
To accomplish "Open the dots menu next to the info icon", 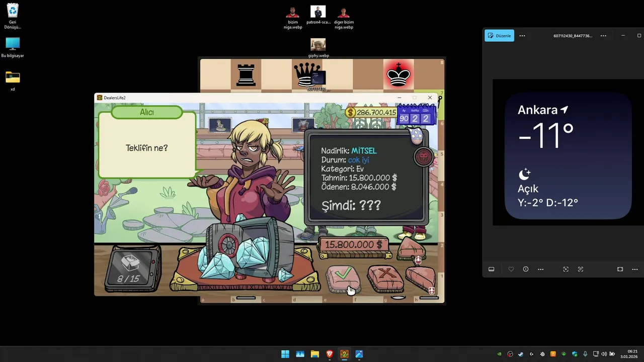I will [x=540, y=269].
